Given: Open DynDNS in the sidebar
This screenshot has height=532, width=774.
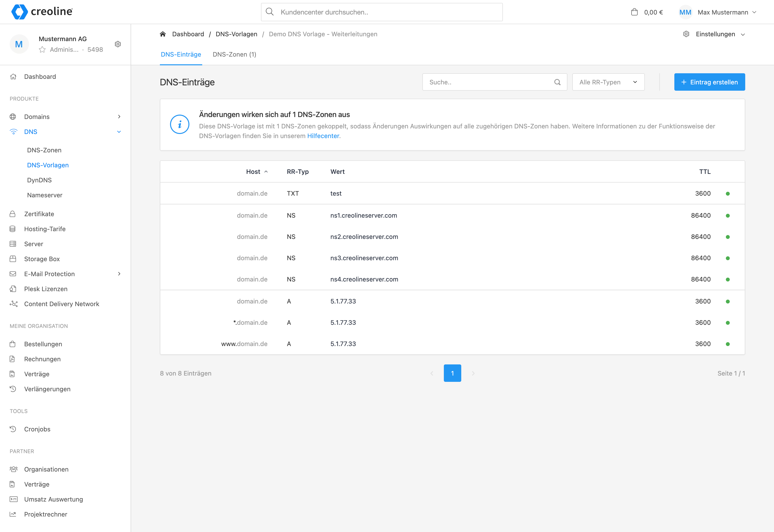Looking at the screenshot, I should [x=39, y=180].
